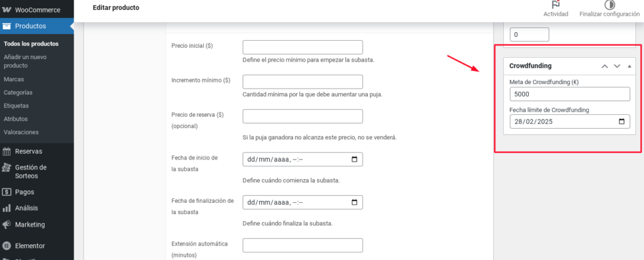644x260 pixels.
Task: Open calendar picker for Crowdfunding deadline
Action: coord(621,122)
